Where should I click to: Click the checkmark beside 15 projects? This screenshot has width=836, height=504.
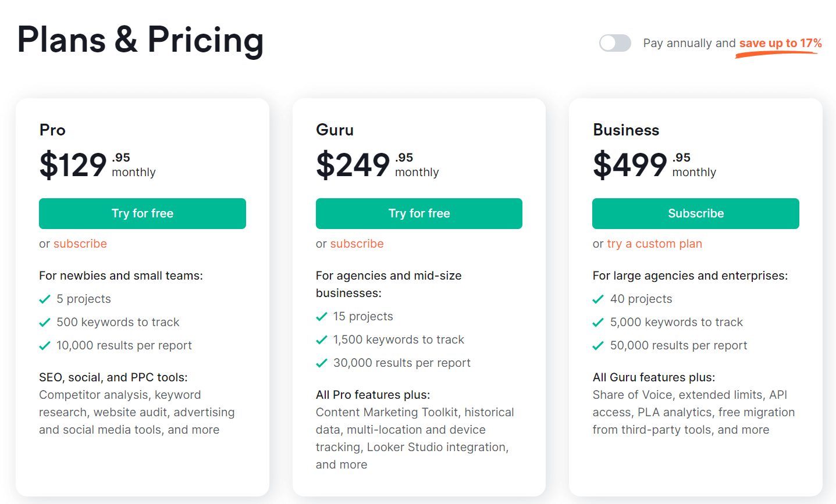(321, 316)
